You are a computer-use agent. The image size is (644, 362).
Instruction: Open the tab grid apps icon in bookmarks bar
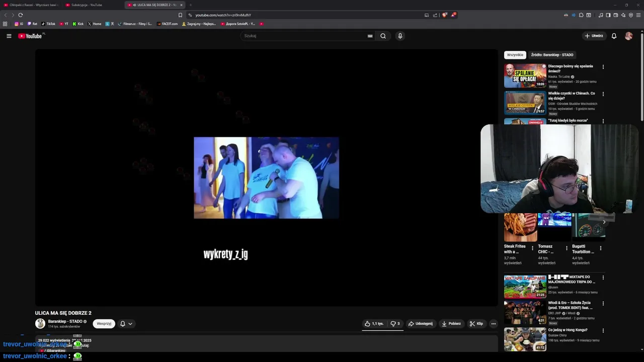5,24
